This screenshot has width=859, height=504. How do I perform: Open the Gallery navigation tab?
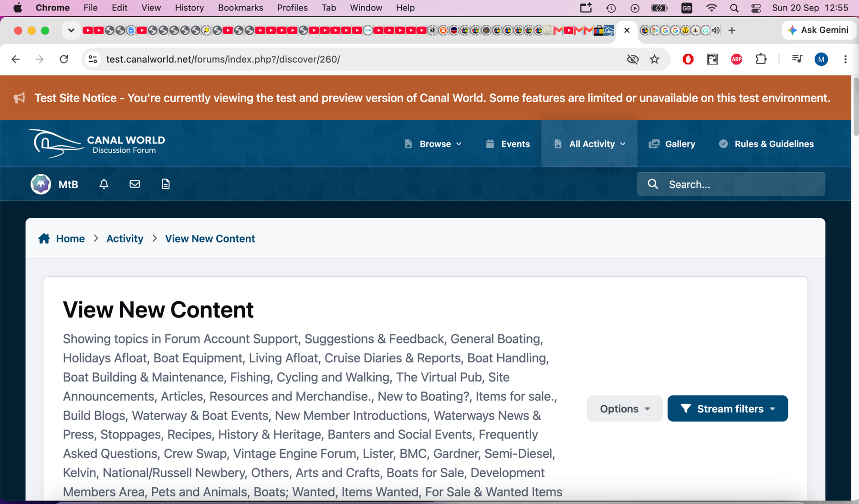point(672,144)
